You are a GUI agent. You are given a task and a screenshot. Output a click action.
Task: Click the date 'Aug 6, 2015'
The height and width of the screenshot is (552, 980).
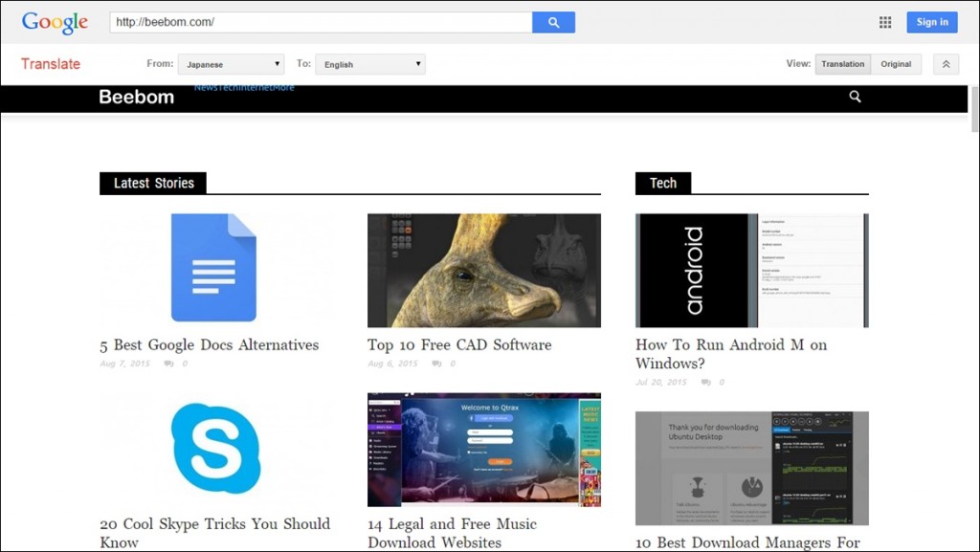click(x=392, y=364)
